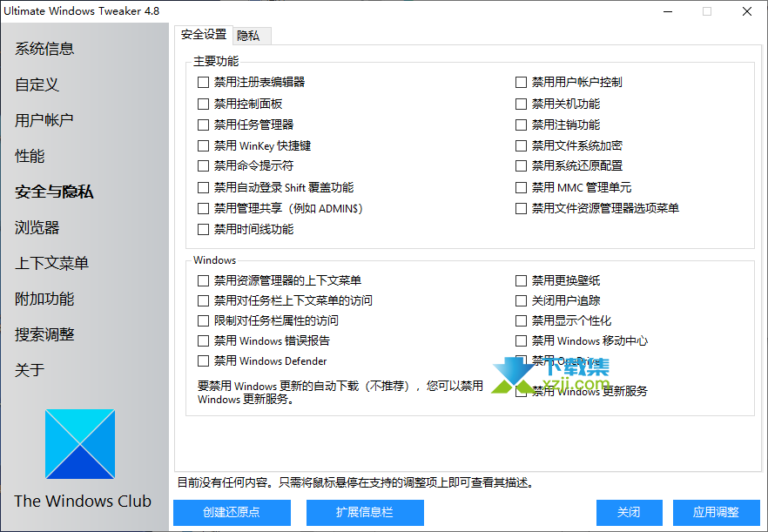Open 系统信息 section in sidebar

point(44,49)
